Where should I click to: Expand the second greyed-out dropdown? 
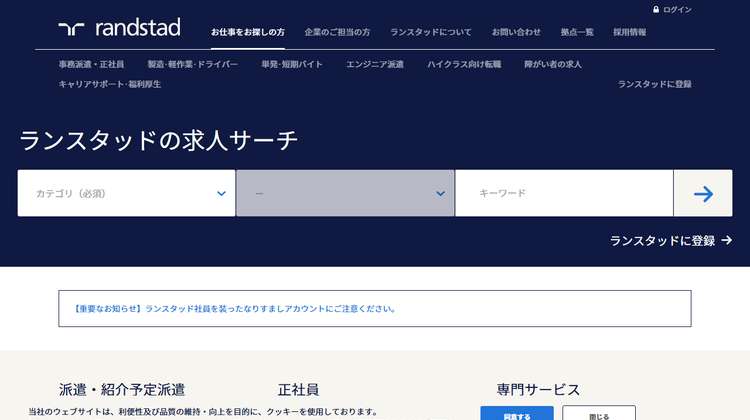click(x=345, y=193)
